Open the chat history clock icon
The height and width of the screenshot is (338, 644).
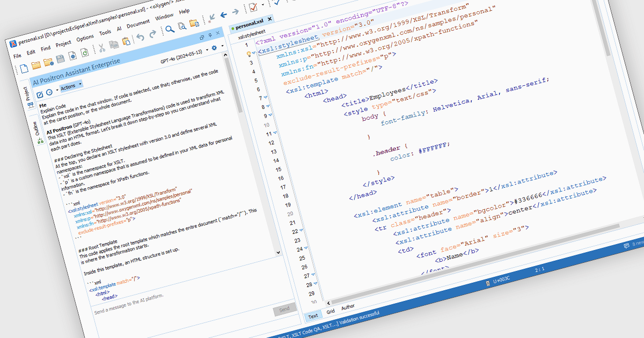point(49,92)
